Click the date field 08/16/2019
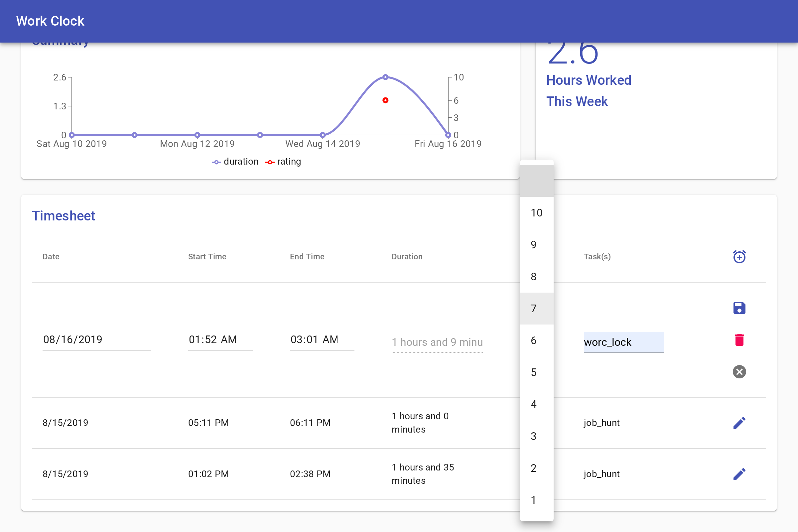The width and height of the screenshot is (798, 532). pyautogui.click(x=96, y=339)
